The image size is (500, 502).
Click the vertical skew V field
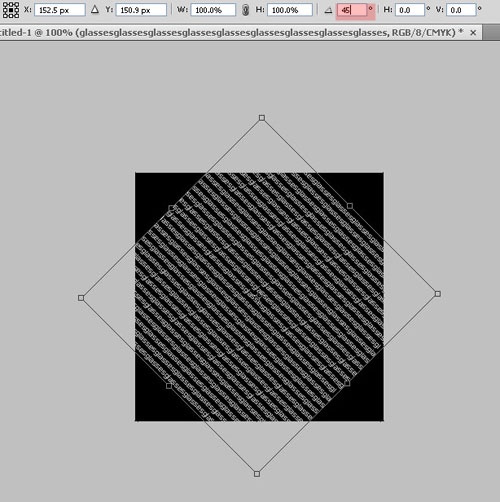point(461,10)
